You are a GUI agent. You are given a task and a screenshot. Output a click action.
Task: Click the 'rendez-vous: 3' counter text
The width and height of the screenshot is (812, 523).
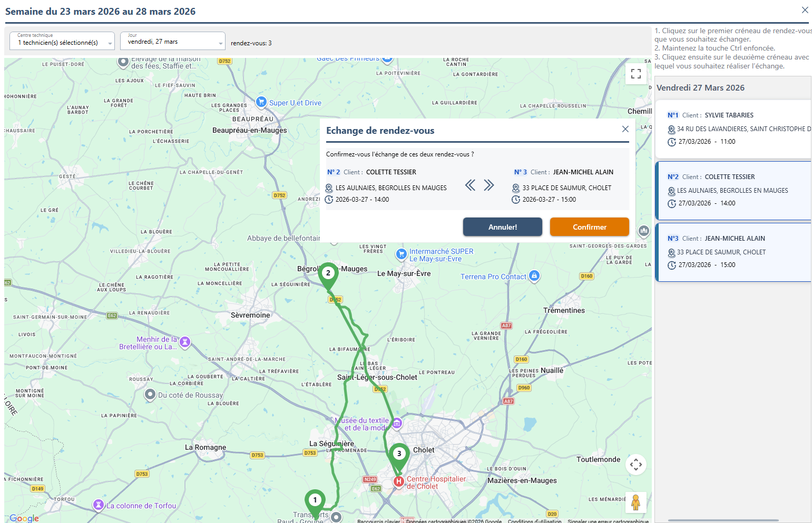click(251, 43)
